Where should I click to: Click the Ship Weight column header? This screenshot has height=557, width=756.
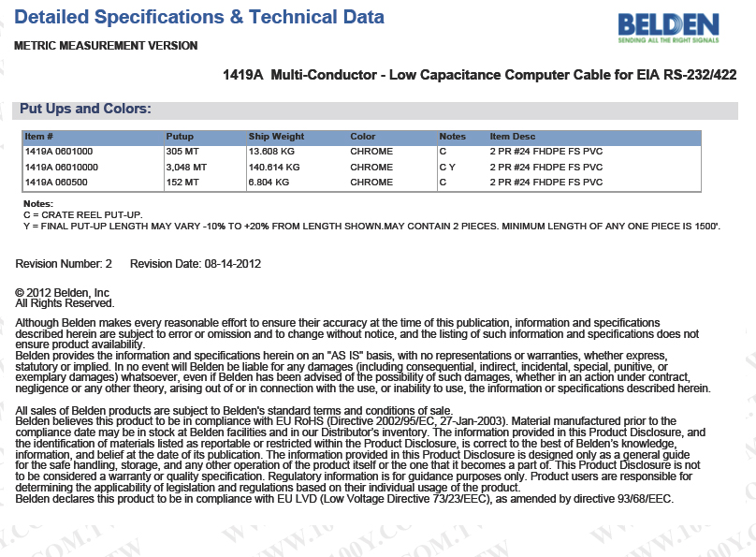pos(276,137)
